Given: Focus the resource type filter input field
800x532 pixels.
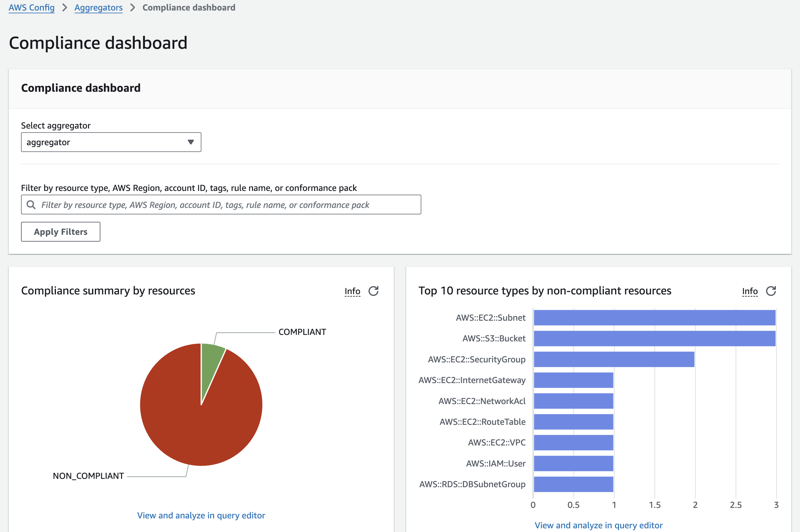Looking at the screenshot, I should point(221,205).
